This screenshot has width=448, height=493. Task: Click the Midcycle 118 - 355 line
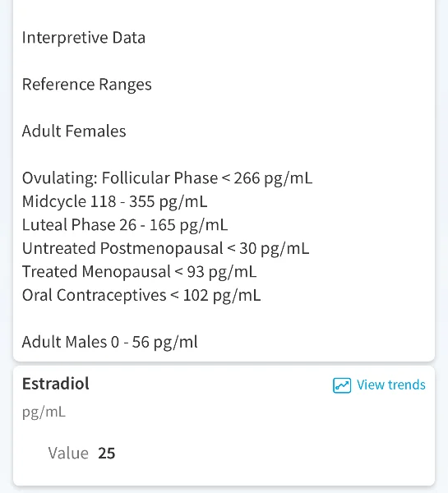(114, 201)
